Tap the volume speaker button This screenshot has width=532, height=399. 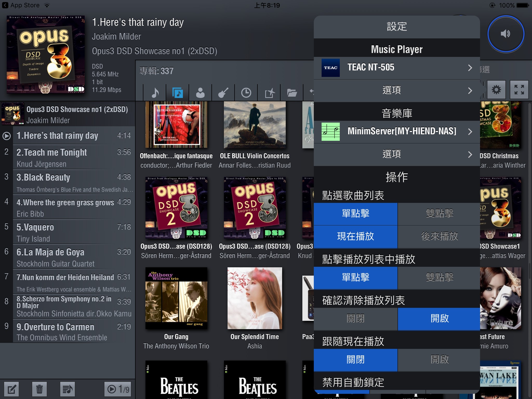tap(506, 34)
